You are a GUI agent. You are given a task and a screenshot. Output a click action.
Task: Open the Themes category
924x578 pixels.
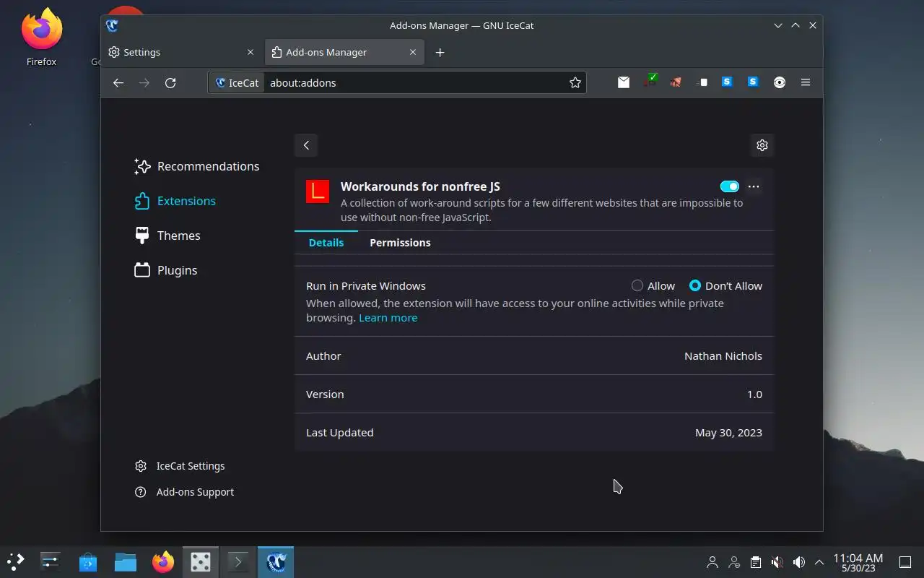pyautogui.click(x=167, y=236)
